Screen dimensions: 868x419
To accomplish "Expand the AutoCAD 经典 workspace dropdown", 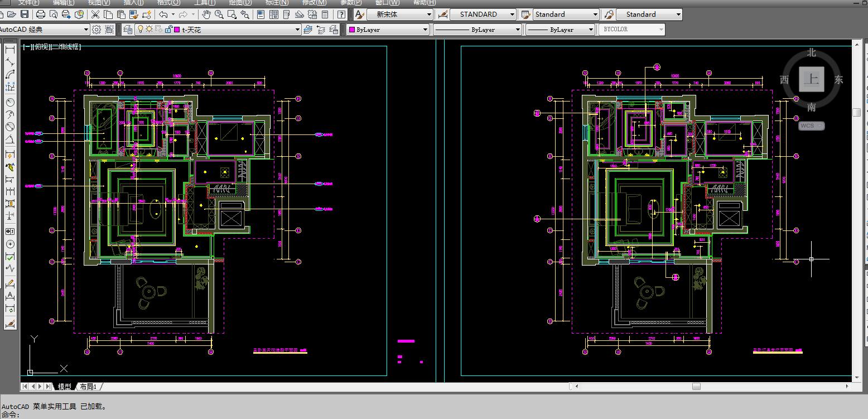I will click(x=86, y=30).
